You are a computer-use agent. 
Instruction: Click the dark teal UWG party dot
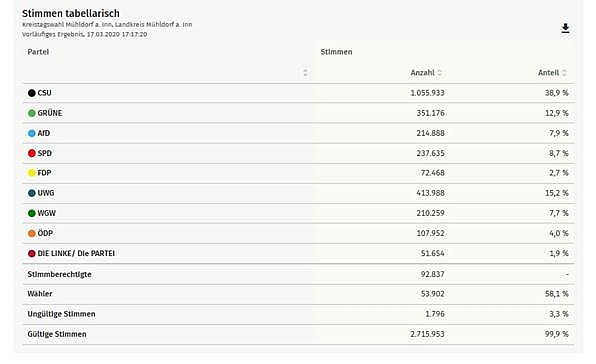tap(32, 193)
